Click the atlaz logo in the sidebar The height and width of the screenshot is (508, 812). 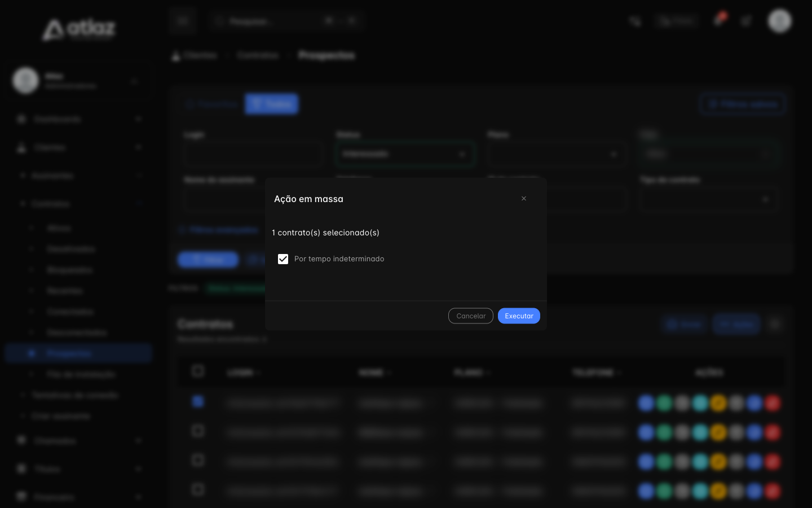(x=79, y=29)
